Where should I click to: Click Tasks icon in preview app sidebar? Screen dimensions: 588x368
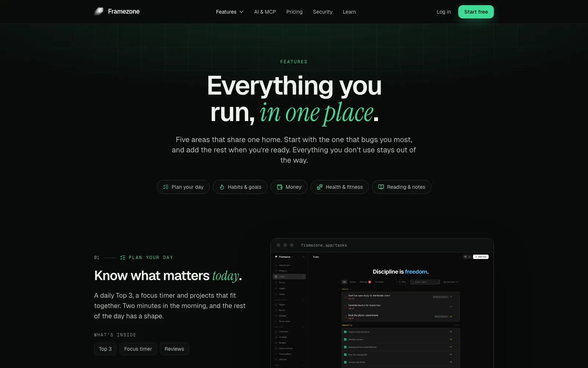(x=276, y=276)
